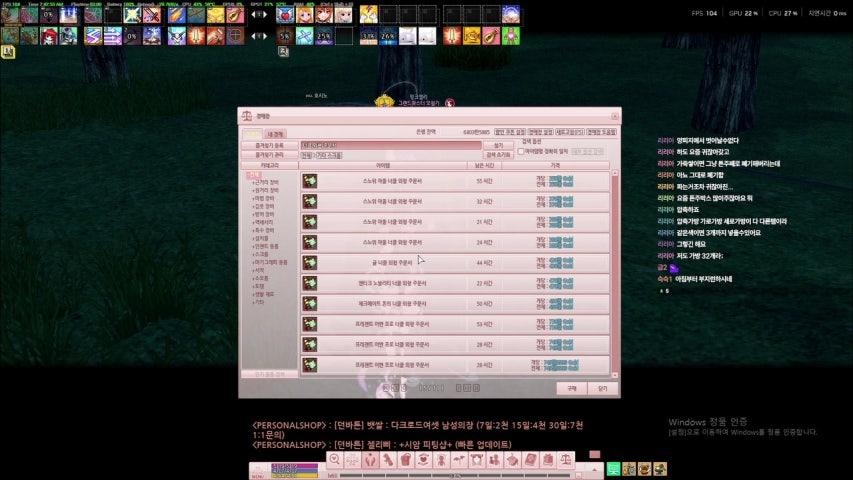Screen dimensions: 853x480
Task: Click the listing scrollbar up arrow
Action: pyautogui.click(x=615, y=173)
